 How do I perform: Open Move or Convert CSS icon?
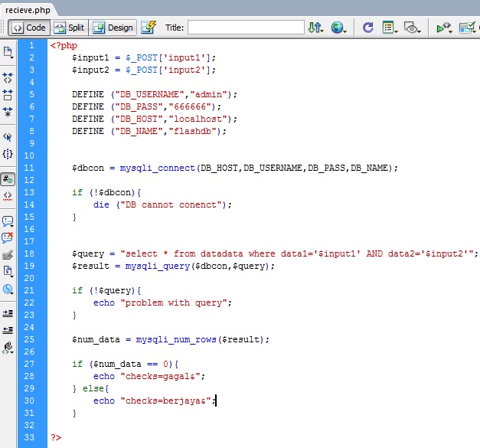point(8,289)
